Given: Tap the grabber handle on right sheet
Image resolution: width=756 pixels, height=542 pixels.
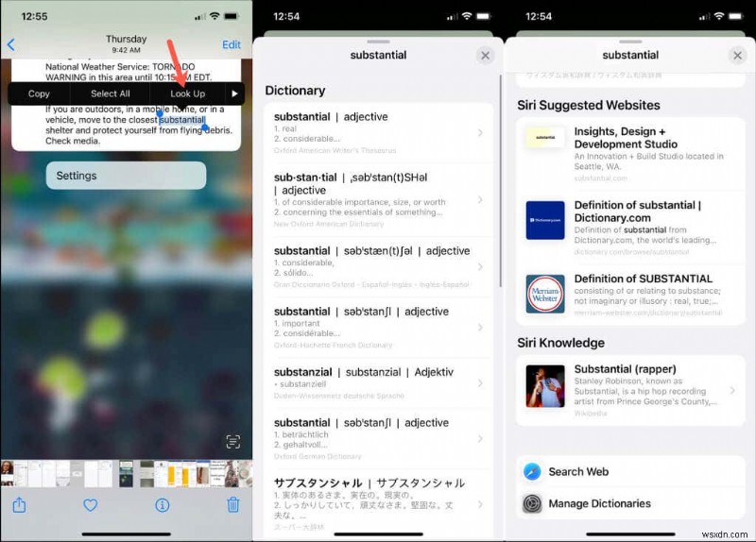Looking at the screenshot, I should (630, 42).
